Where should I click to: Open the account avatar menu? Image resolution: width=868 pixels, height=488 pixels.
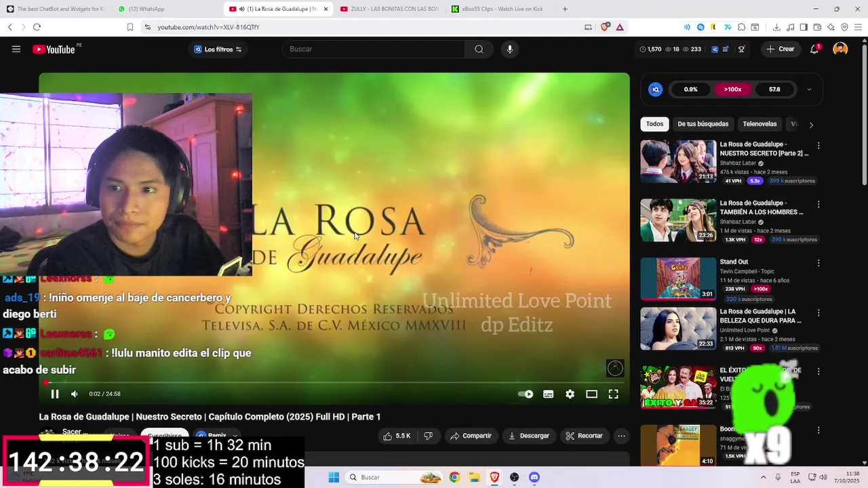point(840,49)
